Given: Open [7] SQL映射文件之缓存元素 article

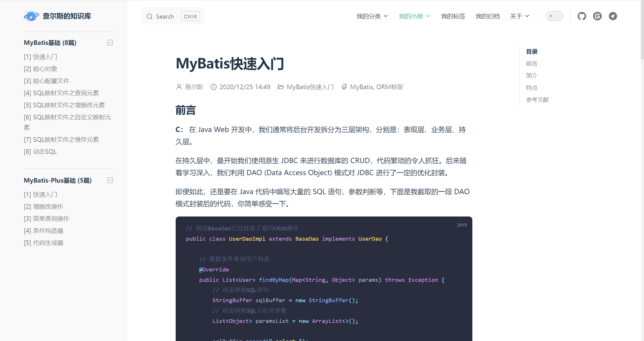Looking at the screenshot, I should pos(61,140).
